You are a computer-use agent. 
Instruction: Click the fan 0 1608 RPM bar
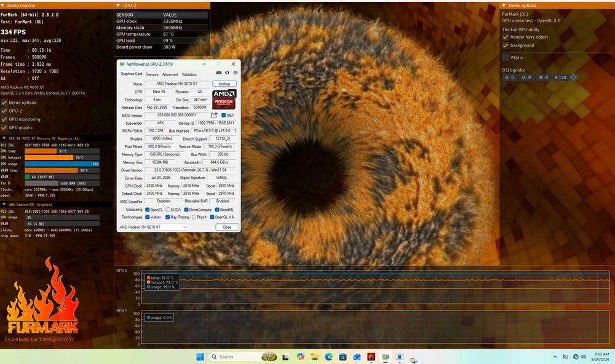tap(62, 183)
